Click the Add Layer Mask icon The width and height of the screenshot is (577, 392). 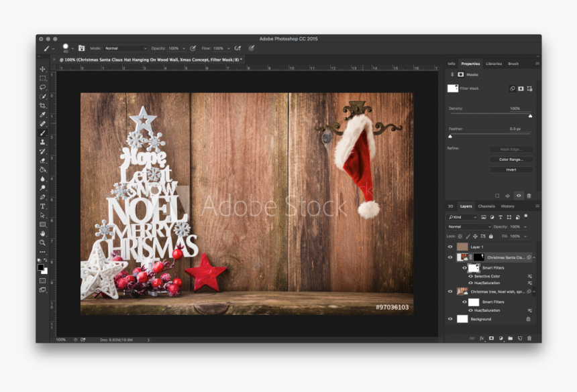(492, 338)
